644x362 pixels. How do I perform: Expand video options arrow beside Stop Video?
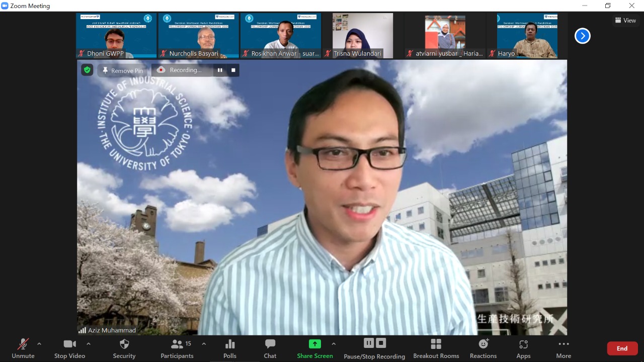tap(89, 344)
